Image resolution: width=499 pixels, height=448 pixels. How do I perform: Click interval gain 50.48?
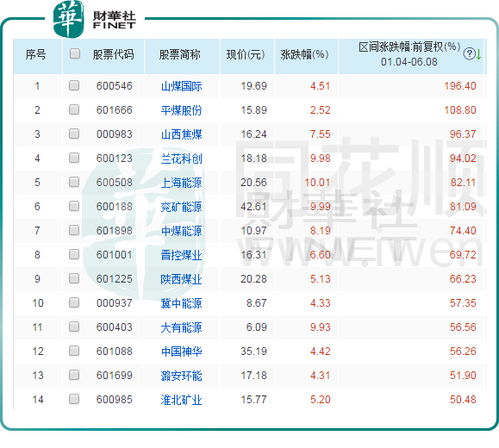click(x=463, y=399)
